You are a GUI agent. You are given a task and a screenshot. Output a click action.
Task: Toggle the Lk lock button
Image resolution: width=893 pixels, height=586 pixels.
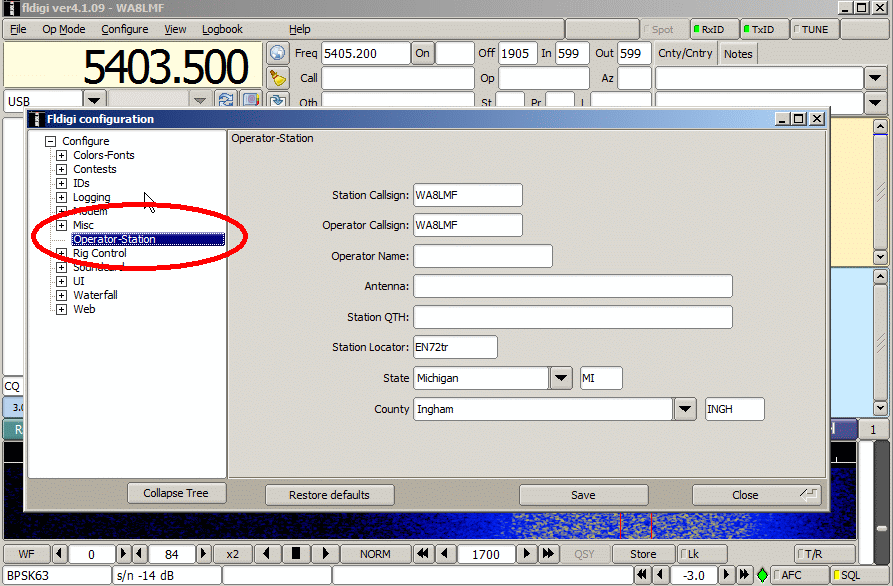(702, 554)
